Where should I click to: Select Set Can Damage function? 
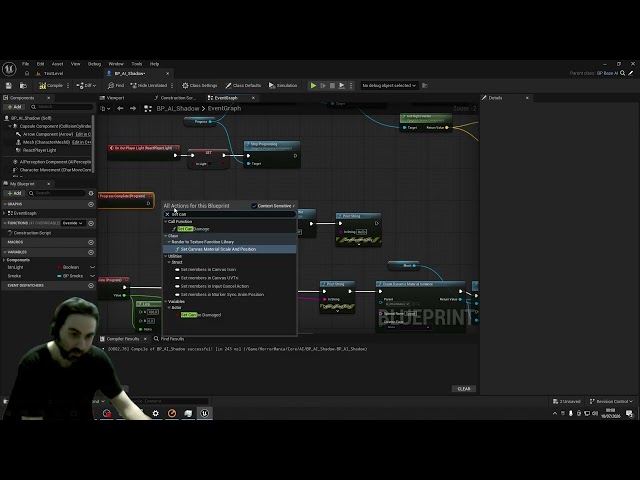click(x=193, y=229)
